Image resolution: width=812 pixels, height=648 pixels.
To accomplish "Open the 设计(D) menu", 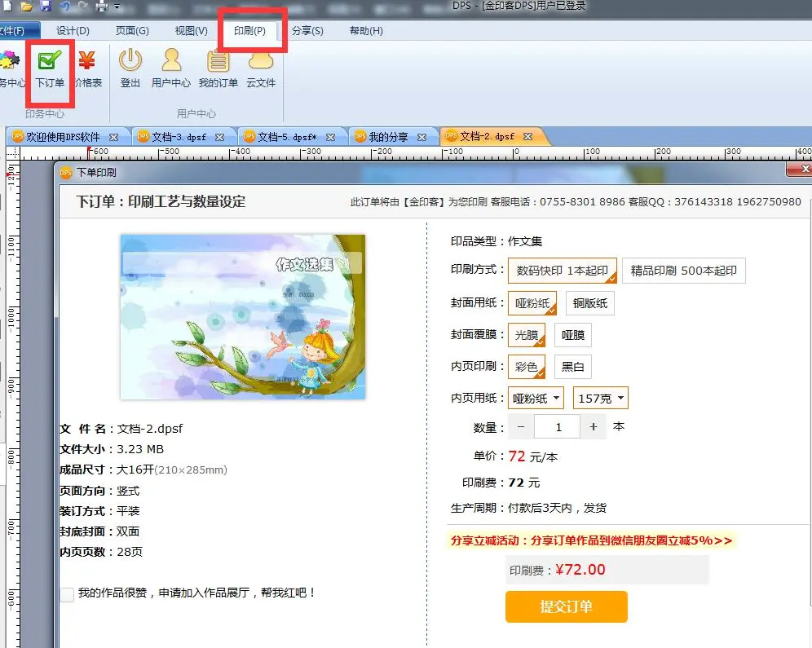I will [73, 31].
